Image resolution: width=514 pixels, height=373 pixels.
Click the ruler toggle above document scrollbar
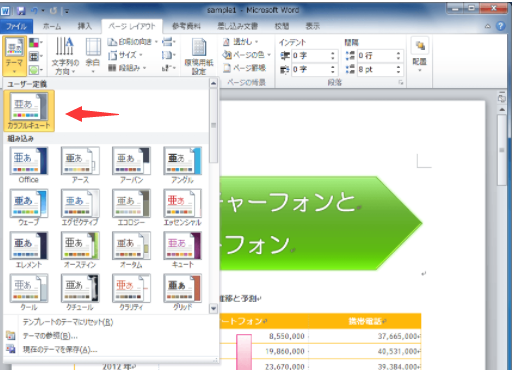click(502, 98)
